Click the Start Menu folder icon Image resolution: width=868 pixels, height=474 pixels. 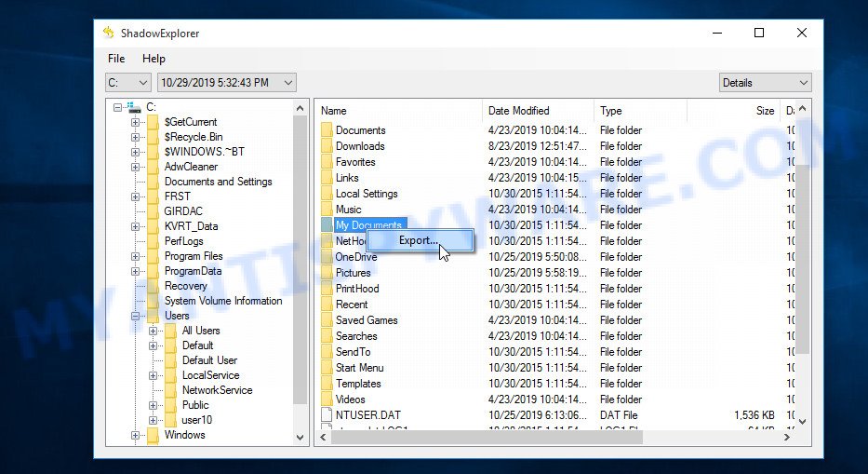(327, 368)
